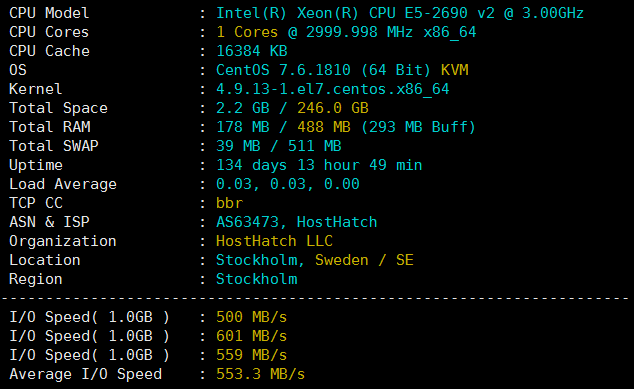Click the 559 MB/s I/O speed result

[x=251, y=355]
